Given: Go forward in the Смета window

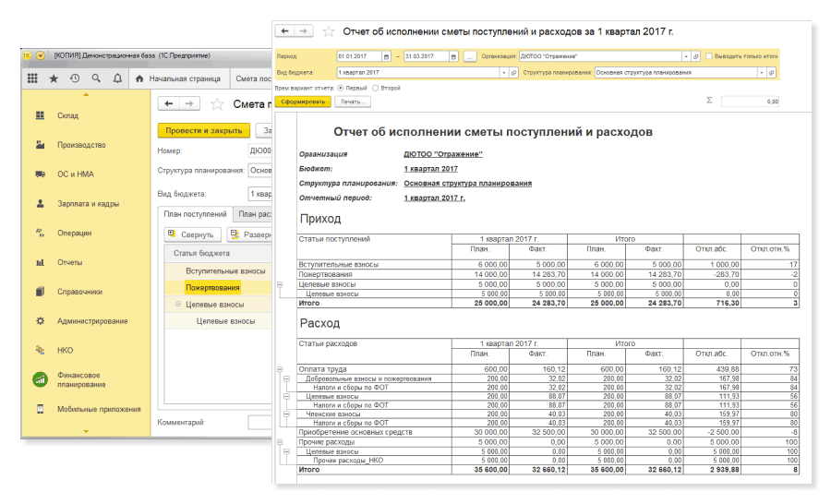Looking at the screenshot, I should pos(189,103).
